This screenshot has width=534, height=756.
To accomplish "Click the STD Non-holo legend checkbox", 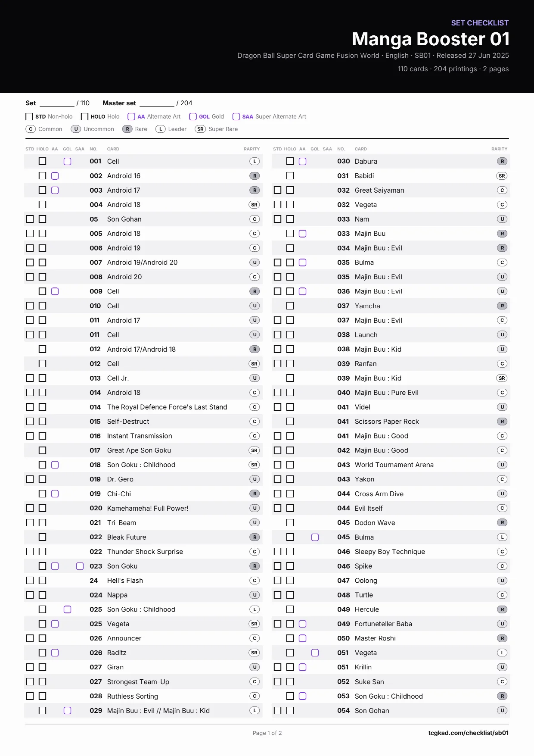I will coord(29,116).
